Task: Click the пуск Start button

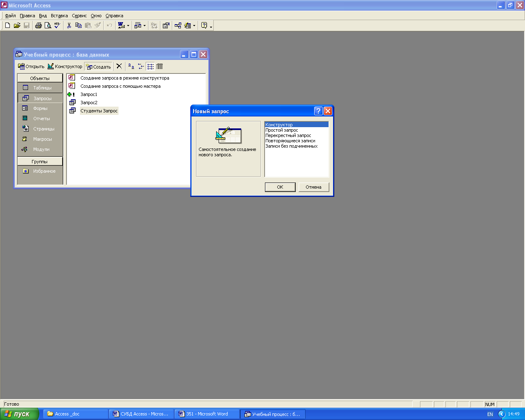Action: click(x=19, y=414)
